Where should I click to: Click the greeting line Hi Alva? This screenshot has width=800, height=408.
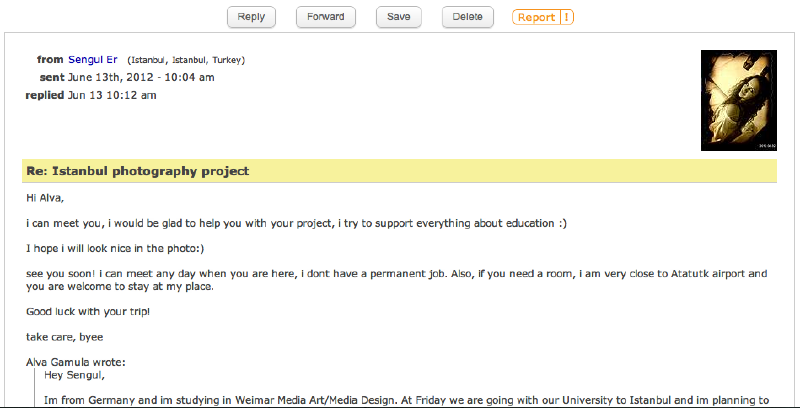pyautogui.click(x=45, y=198)
